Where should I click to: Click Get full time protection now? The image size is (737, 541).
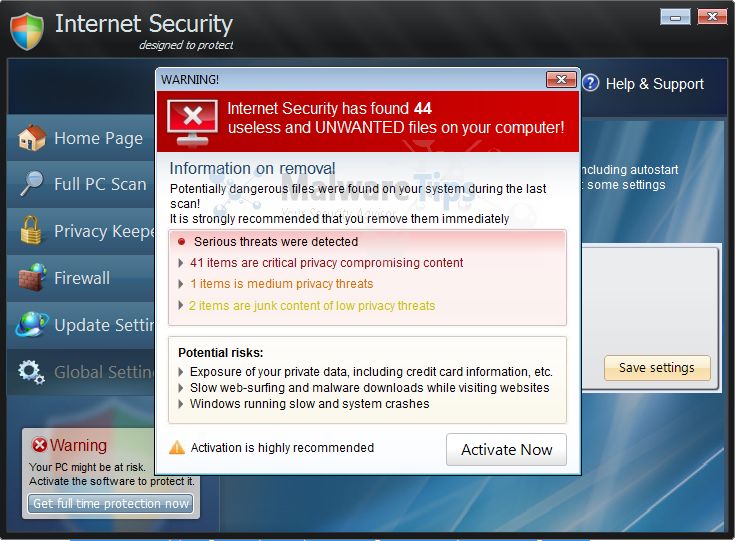[111, 504]
